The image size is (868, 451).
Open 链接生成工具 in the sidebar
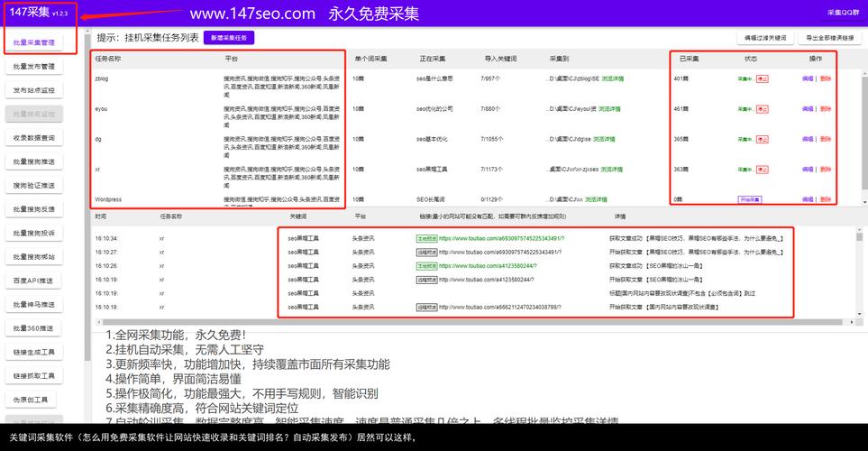click(x=33, y=353)
